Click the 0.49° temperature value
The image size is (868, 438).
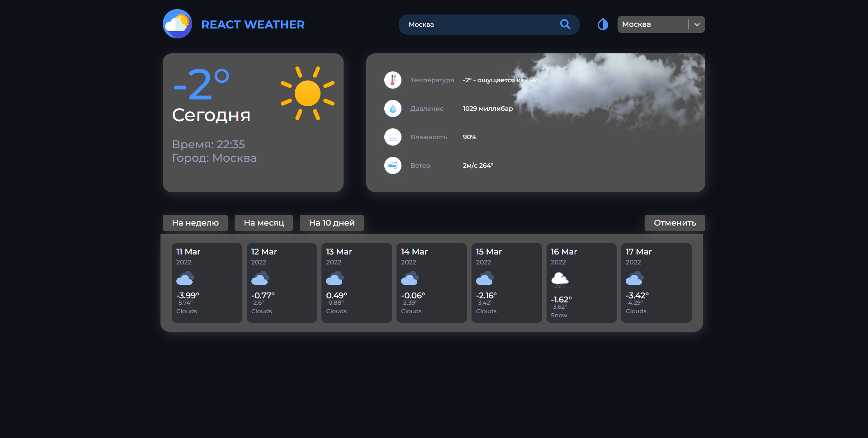point(337,295)
